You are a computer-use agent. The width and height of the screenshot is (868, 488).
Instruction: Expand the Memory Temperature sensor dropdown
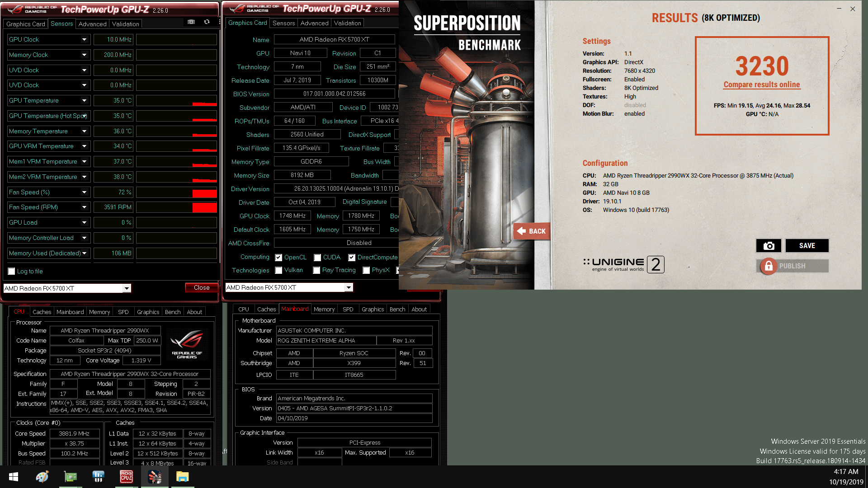pyautogui.click(x=84, y=131)
